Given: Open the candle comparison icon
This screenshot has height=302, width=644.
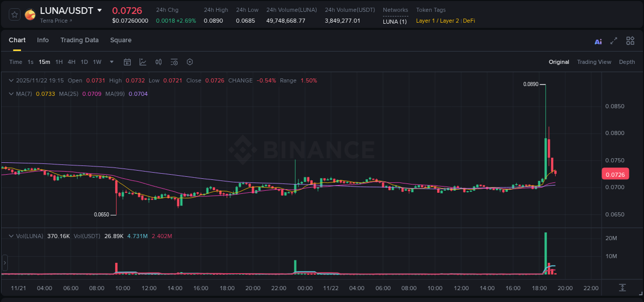Looking at the screenshot, I should click(x=158, y=62).
